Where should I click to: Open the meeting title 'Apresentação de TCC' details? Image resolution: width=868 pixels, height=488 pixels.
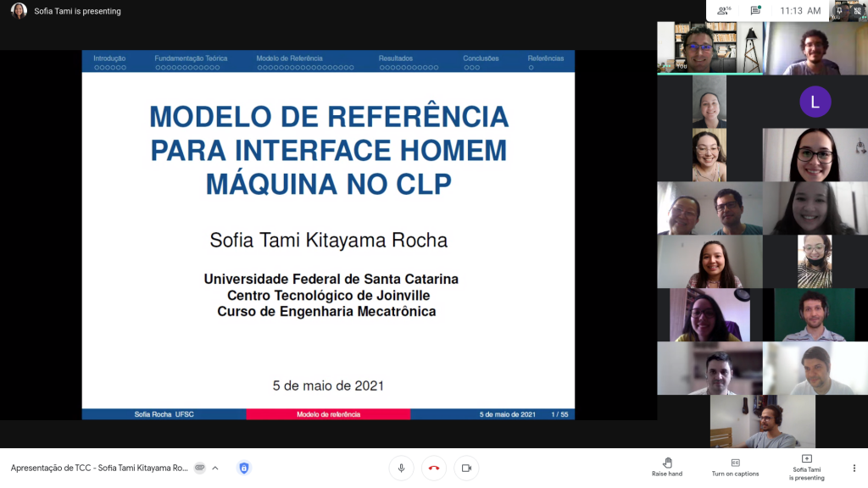tap(99, 468)
